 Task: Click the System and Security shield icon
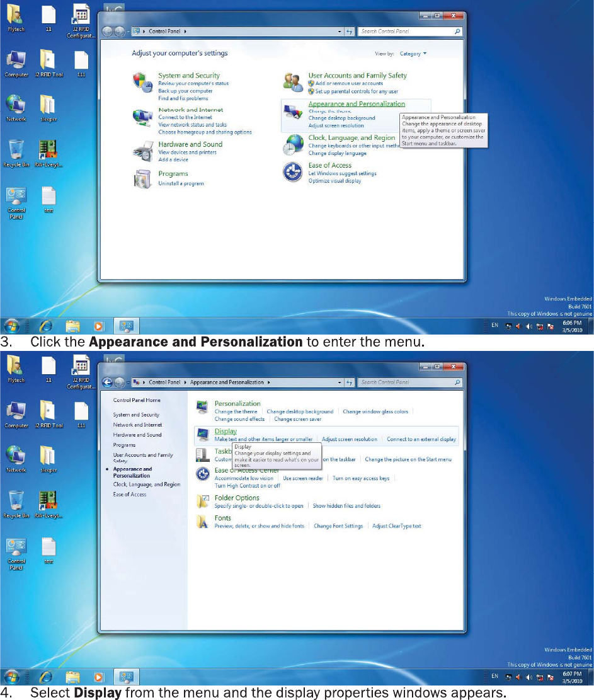pos(143,82)
